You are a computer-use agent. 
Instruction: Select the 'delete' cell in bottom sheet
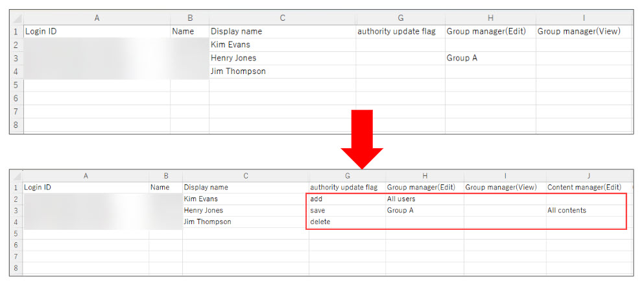[346, 222]
